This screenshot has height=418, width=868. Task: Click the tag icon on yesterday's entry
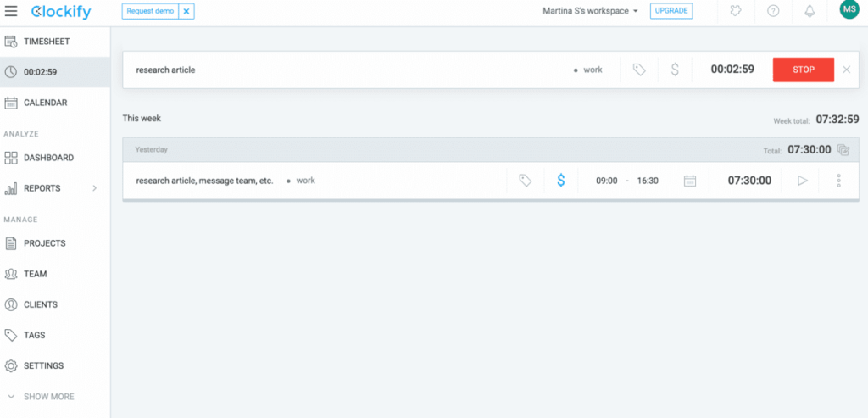click(525, 181)
